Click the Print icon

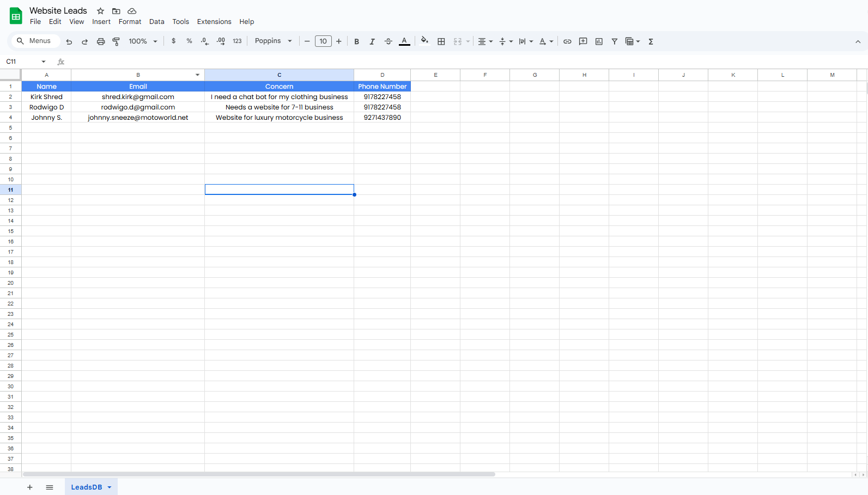click(101, 41)
